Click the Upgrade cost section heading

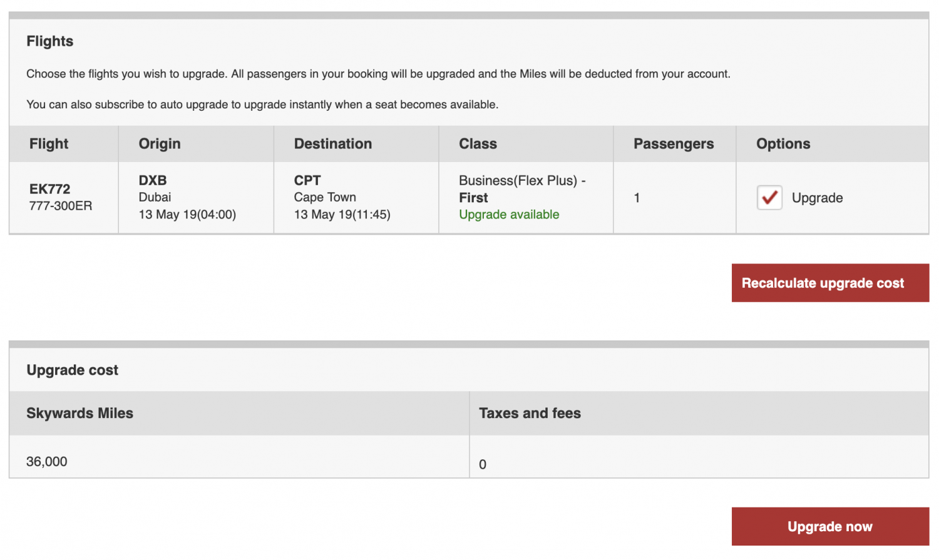coord(71,370)
